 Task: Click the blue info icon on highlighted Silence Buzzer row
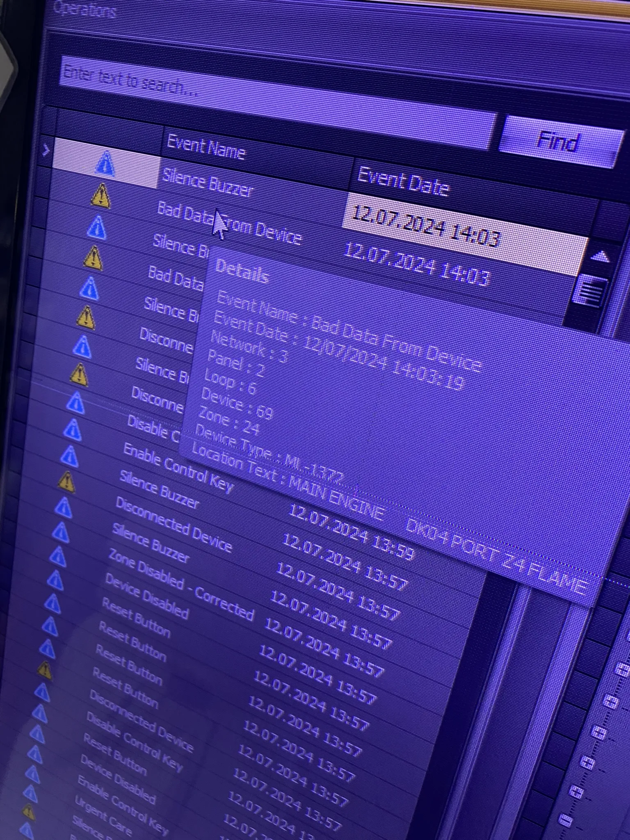click(x=105, y=163)
